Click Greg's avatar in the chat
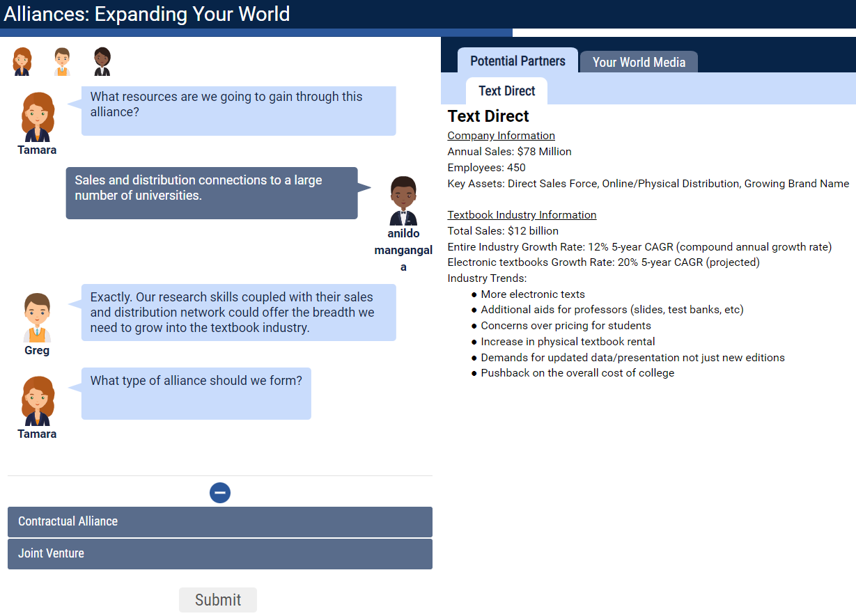This screenshot has height=616, width=856. tap(37, 317)
